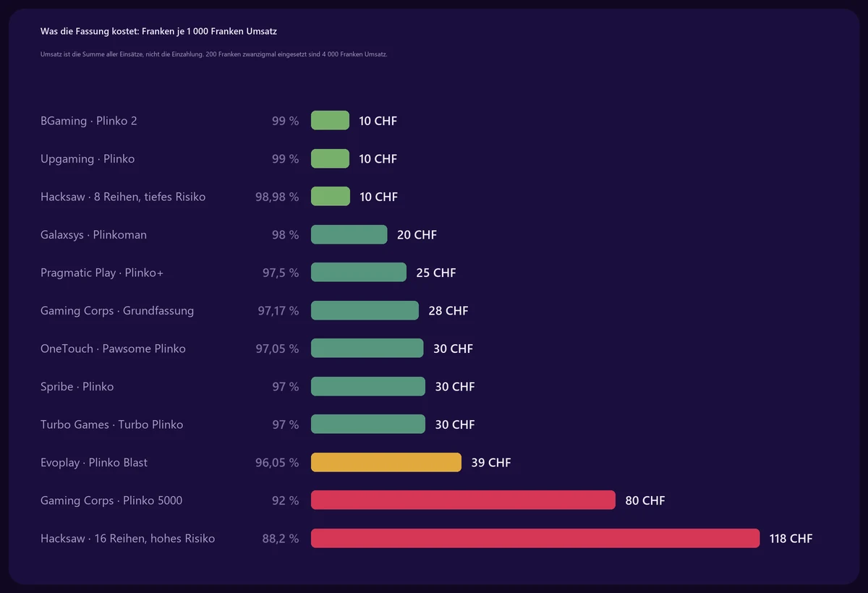Select the "39 CHF" amount
The height and width of the screenshot is (593, 868).
point(491,463)
